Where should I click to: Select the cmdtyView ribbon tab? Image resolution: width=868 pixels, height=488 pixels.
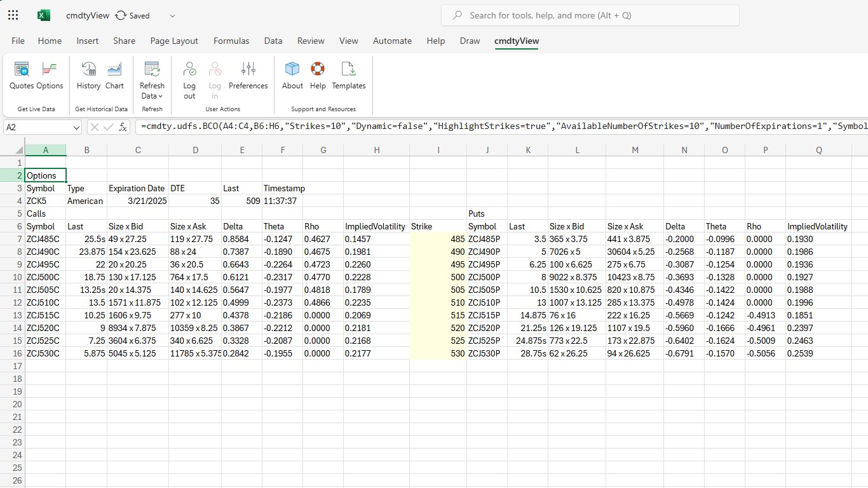pos(517,41)
